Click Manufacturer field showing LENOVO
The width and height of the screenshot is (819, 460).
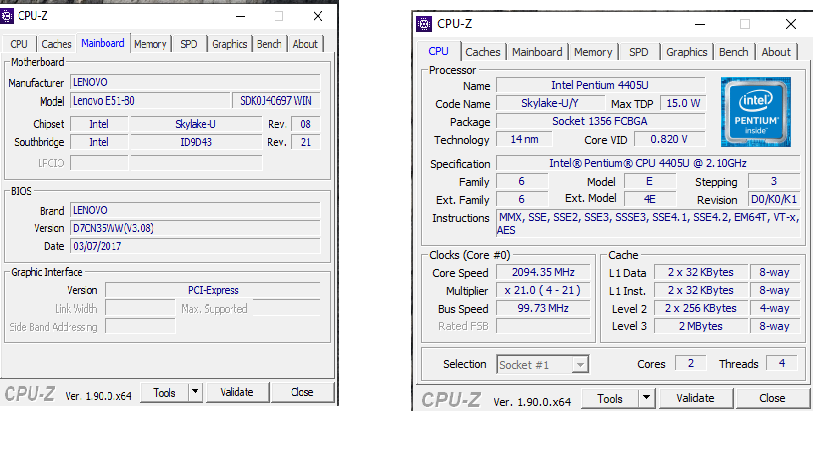pos(195,82)
